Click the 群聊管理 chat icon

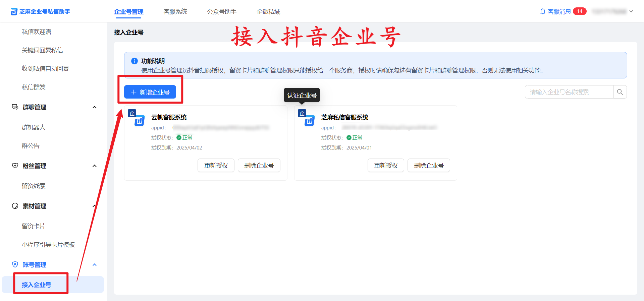coord(15,107)
